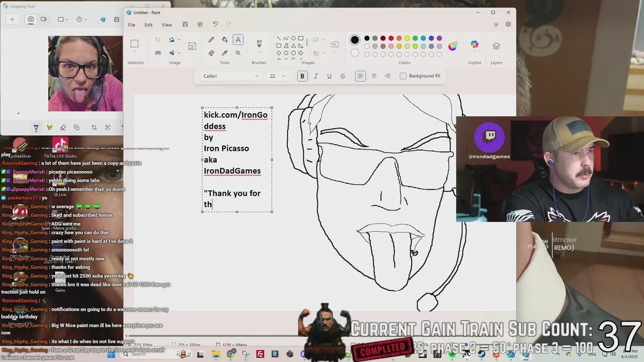Open the Edit menu in Paint
The width and height of the screenshot is (644, 362).
pos(148,25)
